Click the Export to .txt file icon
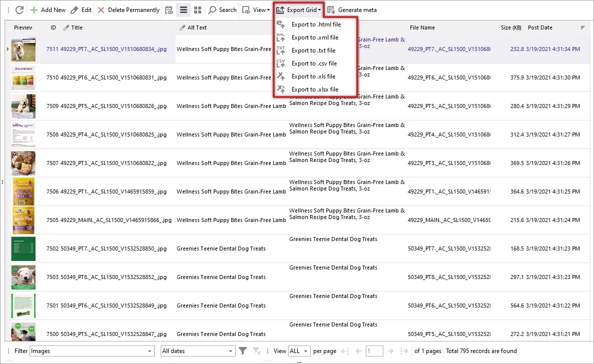This screenshot has width=594, height=364. pyautogui.click(x=280, y=50)
